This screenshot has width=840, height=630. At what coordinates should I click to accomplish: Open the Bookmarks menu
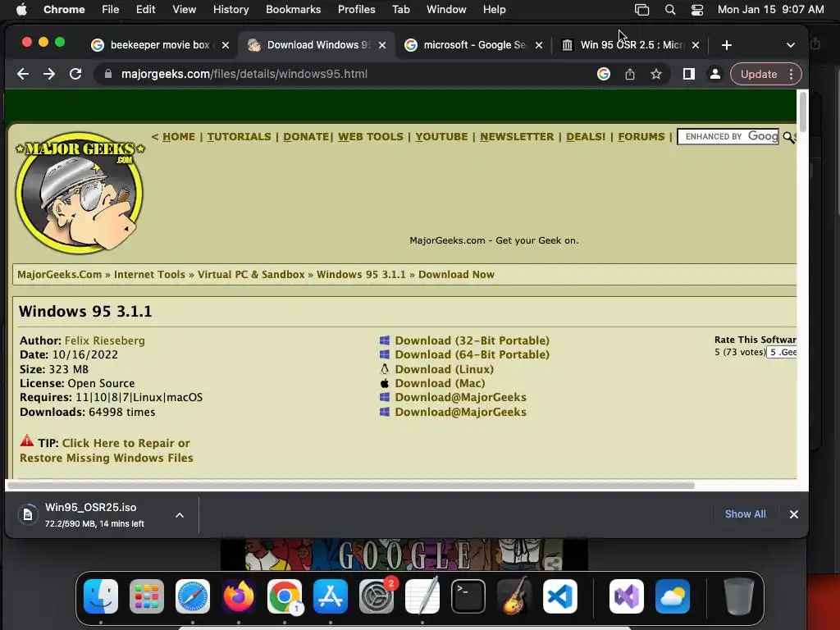(x=293, y=9)
